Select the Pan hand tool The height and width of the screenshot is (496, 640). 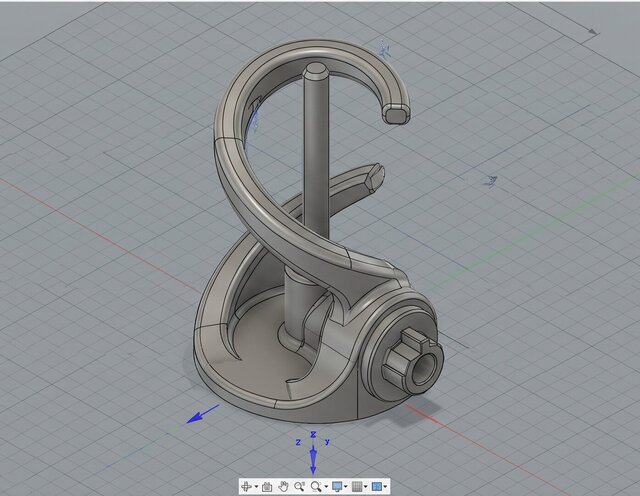[x=283, y=486]
